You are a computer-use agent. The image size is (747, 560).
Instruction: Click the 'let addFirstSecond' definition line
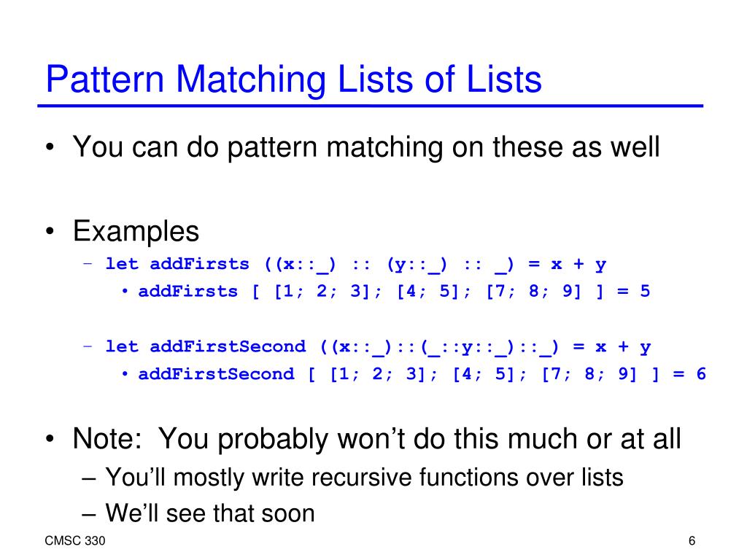coord(378,347)
